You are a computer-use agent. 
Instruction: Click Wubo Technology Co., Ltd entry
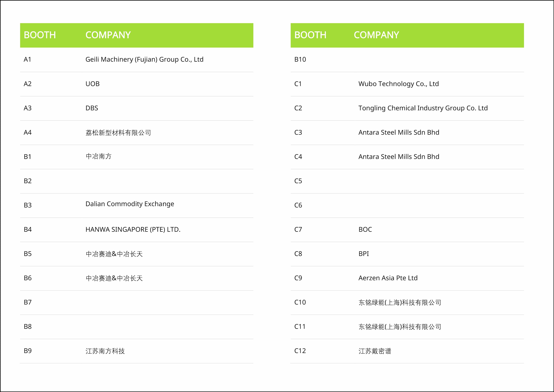tap(399, 84)
